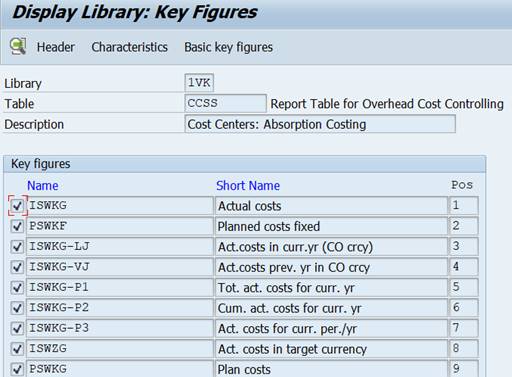
Task: Toggle the ISWKG-VJ checkbox
Action: [17, 267]
